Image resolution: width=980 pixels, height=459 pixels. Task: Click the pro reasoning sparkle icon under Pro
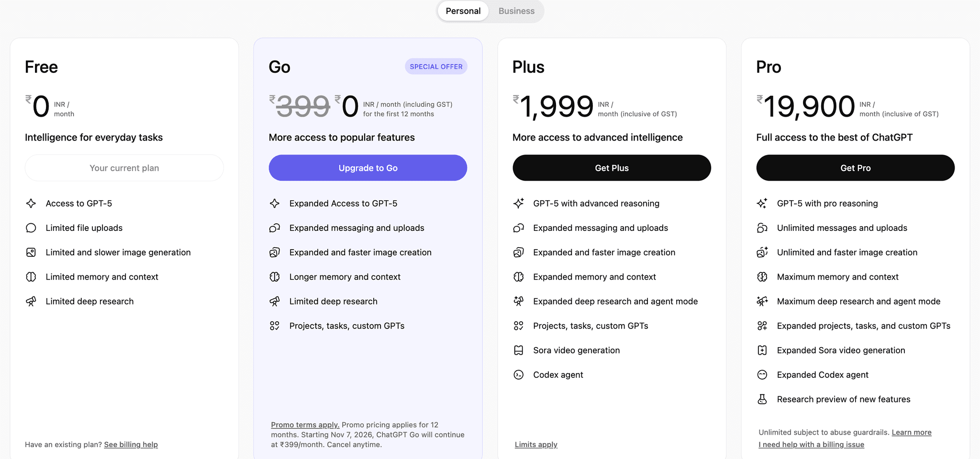point(763,203)
